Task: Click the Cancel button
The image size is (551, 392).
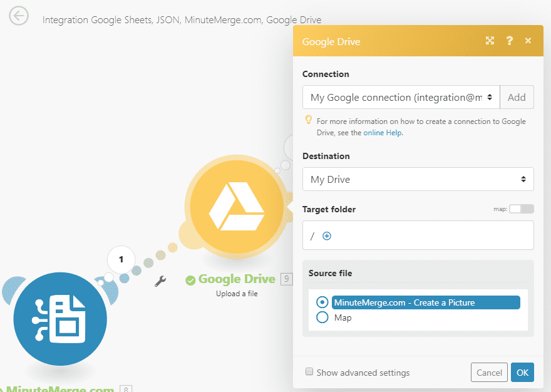Action: click(489, 373)
